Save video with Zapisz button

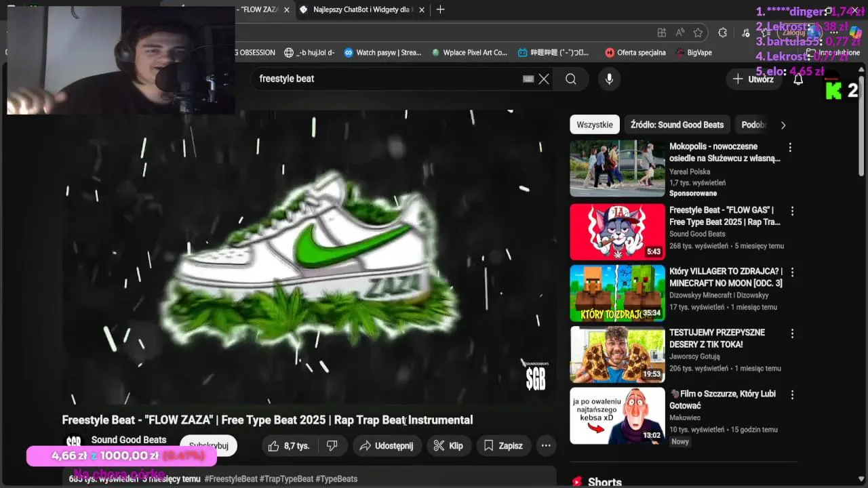[503, 445]
